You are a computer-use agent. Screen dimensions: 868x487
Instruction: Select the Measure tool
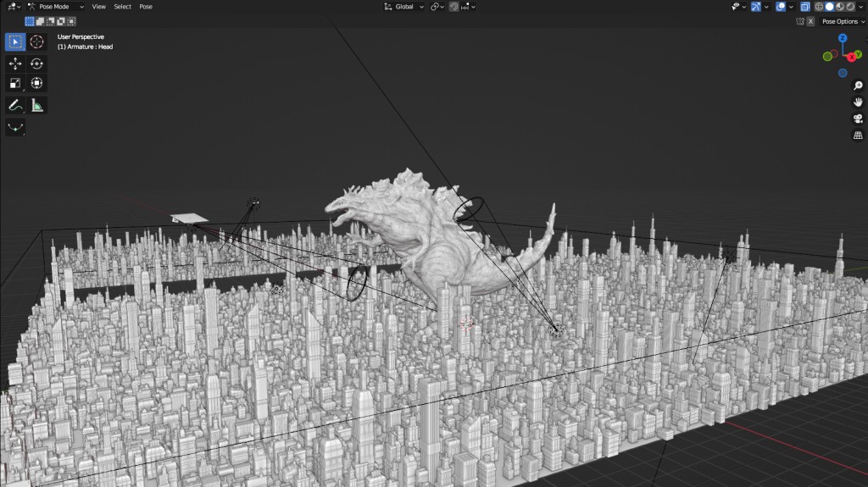[37, 105]
